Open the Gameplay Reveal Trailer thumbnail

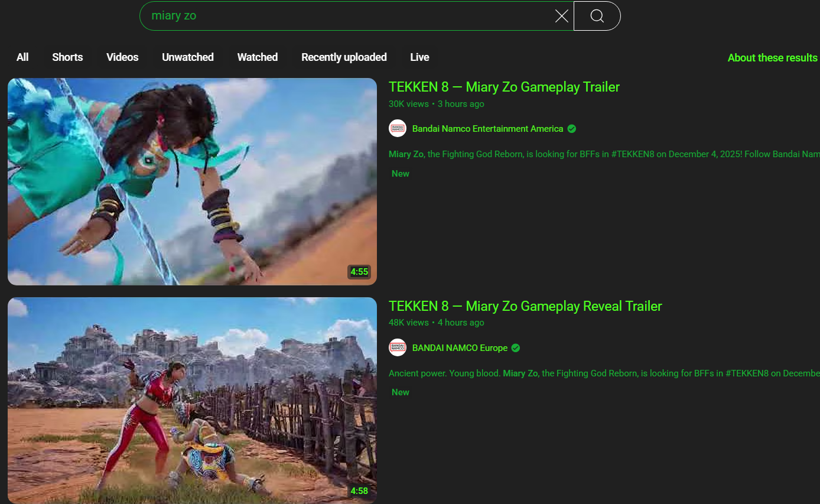[192, 401]
